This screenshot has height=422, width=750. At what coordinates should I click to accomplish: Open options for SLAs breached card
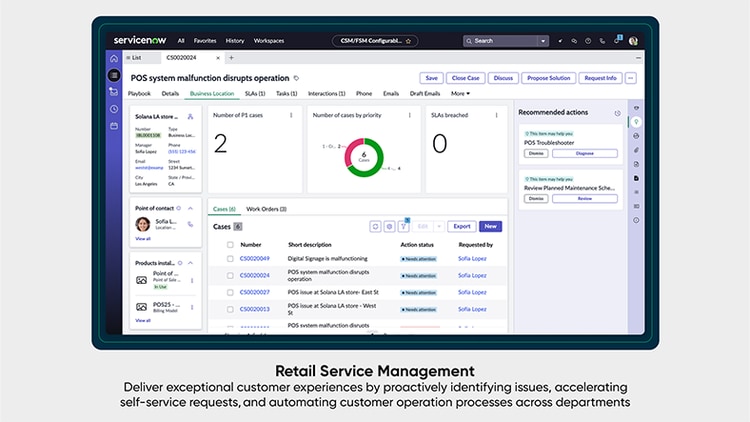[x=496, y=115]
